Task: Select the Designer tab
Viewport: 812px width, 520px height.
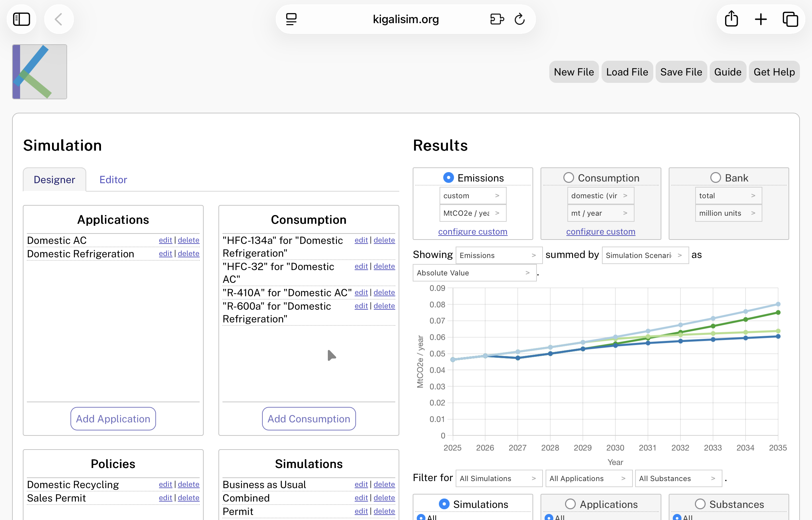Action: (54, 179)
